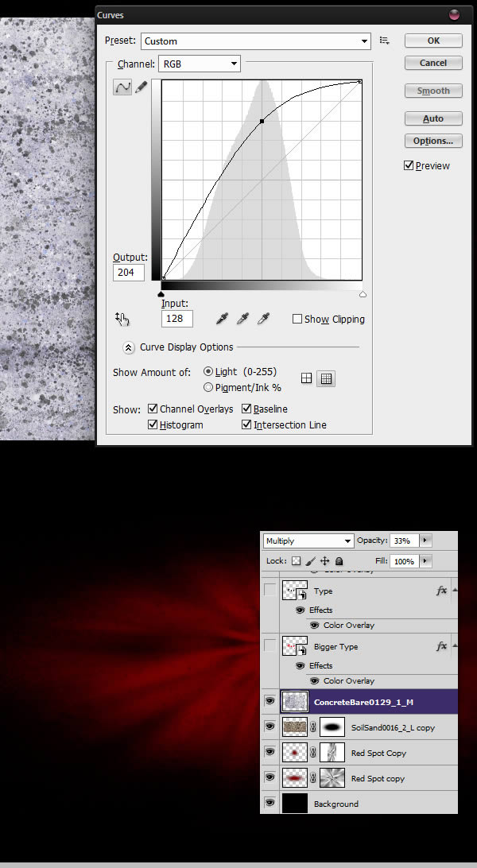
Task: Show the Bigger Type layer visibility box
Action: [x=270, y=645]
